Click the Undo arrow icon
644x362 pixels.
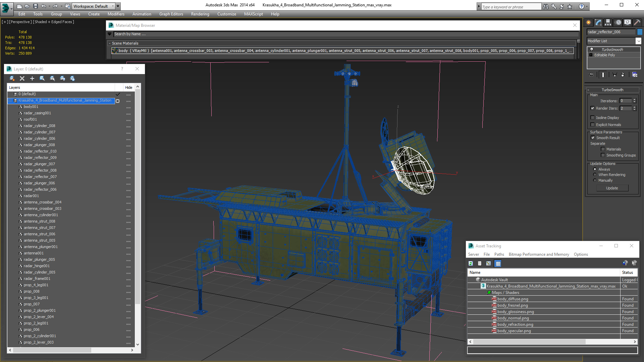(43, 6)
